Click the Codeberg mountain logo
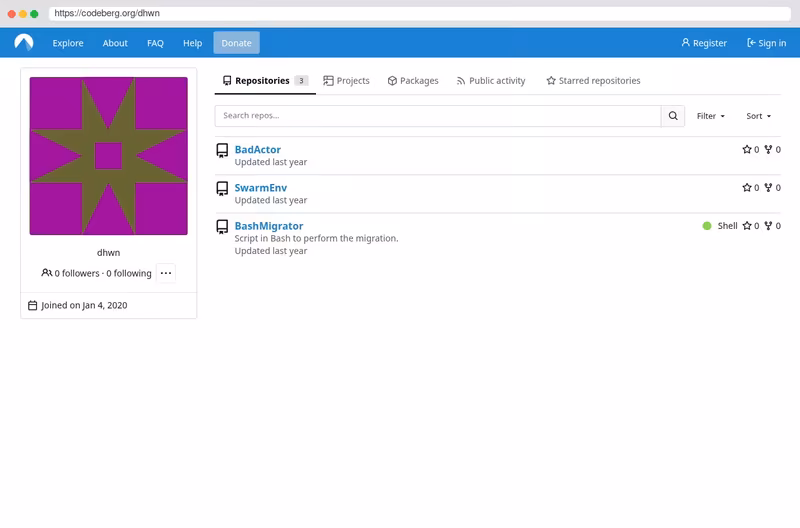800x528 pixels. 23,42
